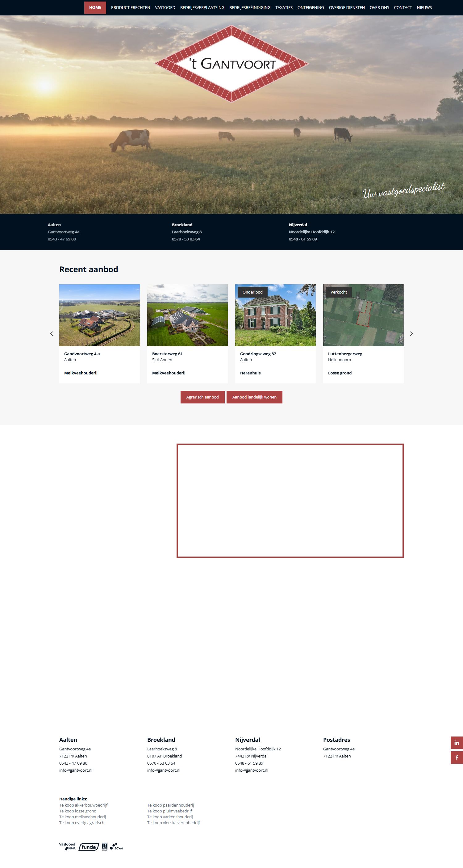Show next listings with right carousel arrow
This screenshot has width=463, height=868.
411,334
